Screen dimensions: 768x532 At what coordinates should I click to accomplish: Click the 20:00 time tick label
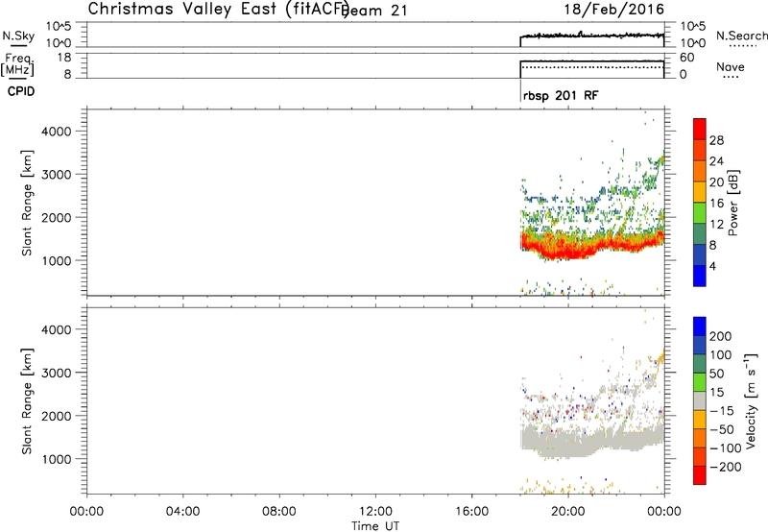(x=567, y=512)
